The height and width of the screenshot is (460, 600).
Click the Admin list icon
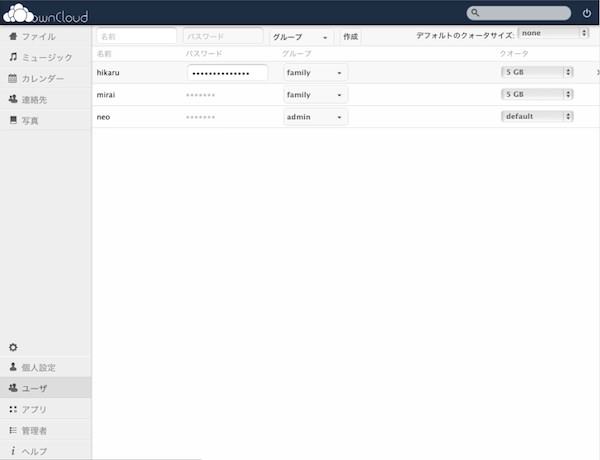[x=13, y=430]
